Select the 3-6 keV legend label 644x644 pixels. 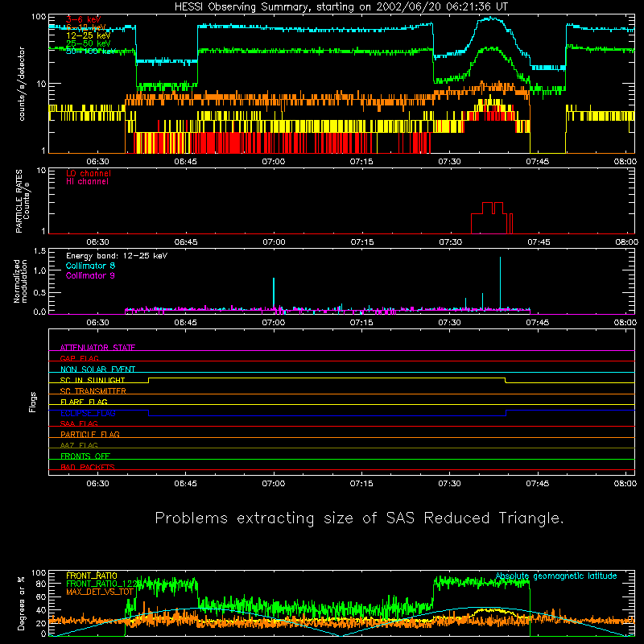[83, 19]
